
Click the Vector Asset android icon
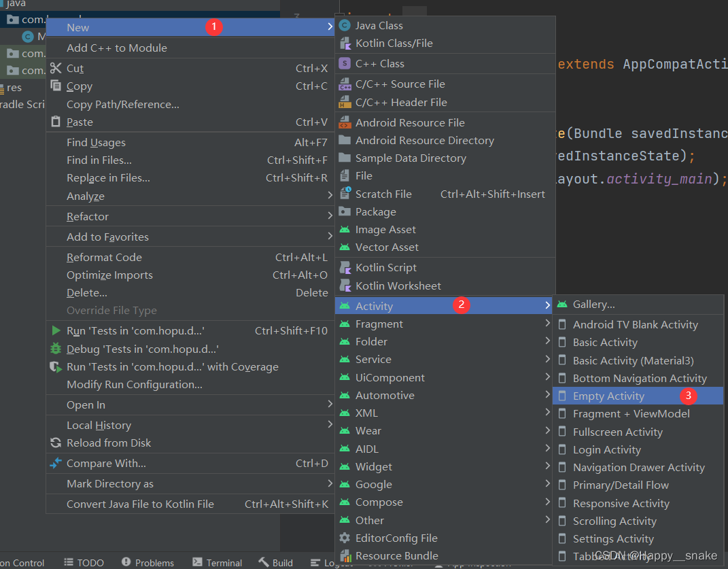pyautogui.click(x=345, y=247)
